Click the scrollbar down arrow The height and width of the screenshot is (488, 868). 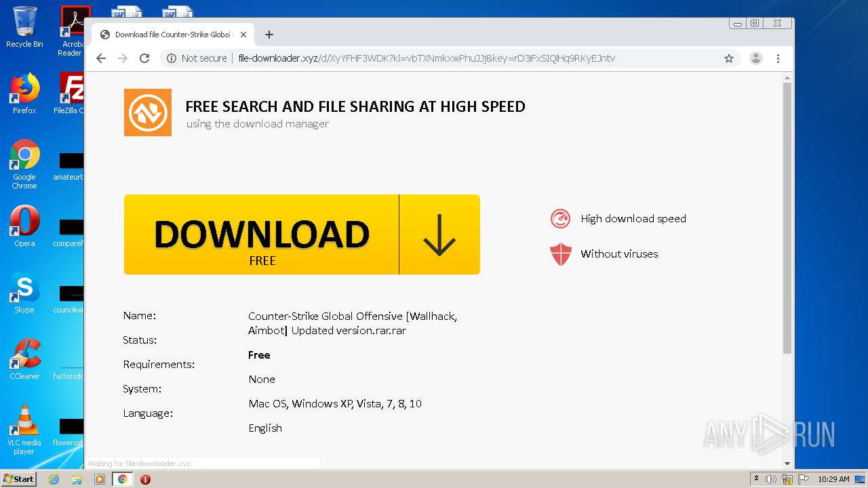(787, 464)
